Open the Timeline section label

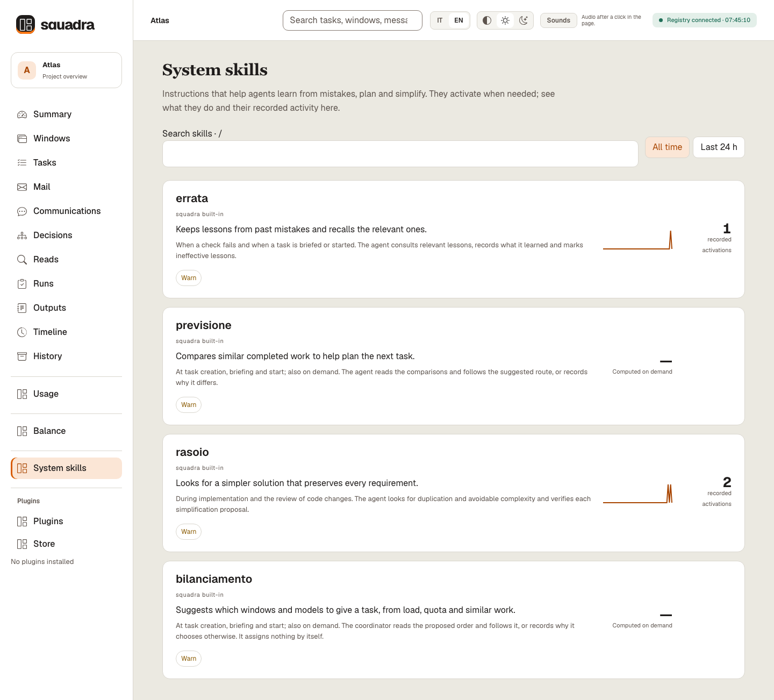pos(50,332)
